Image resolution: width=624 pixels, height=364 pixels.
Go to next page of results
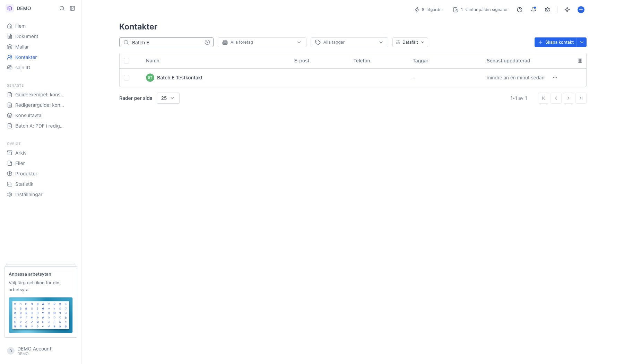(x=569, y=98)
